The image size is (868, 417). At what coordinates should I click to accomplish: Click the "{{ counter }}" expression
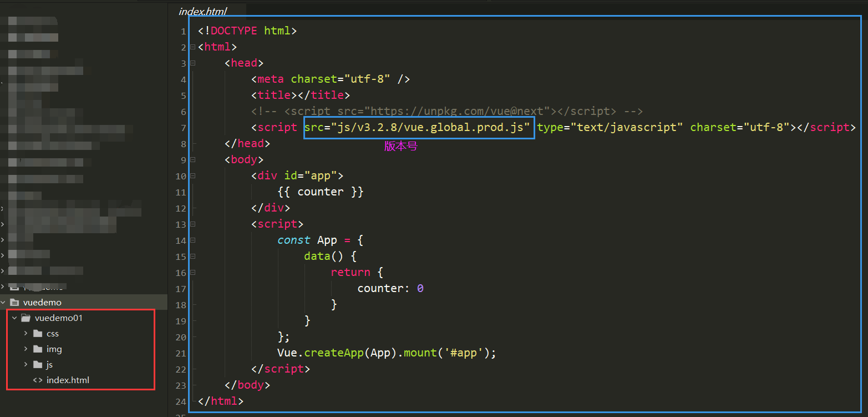click(x=321, y=192)
